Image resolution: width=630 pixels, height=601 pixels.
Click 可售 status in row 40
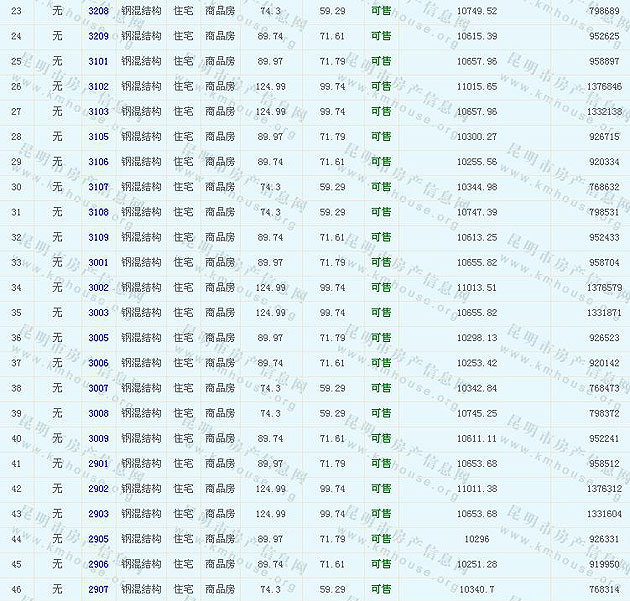pos(381,438)
